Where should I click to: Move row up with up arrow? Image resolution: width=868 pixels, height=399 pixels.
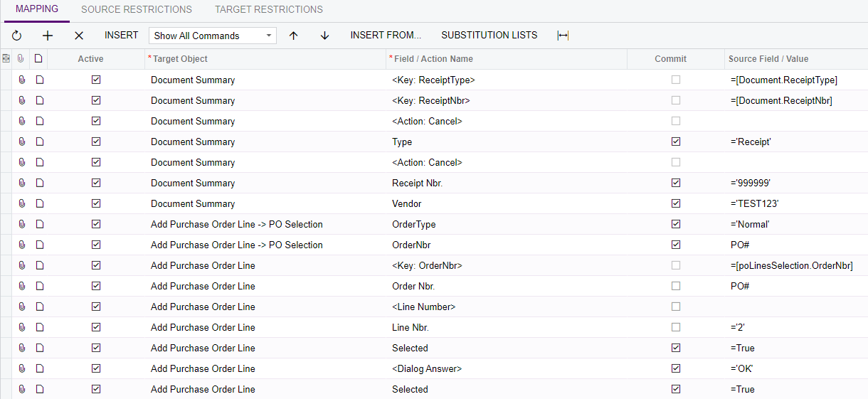293,36
